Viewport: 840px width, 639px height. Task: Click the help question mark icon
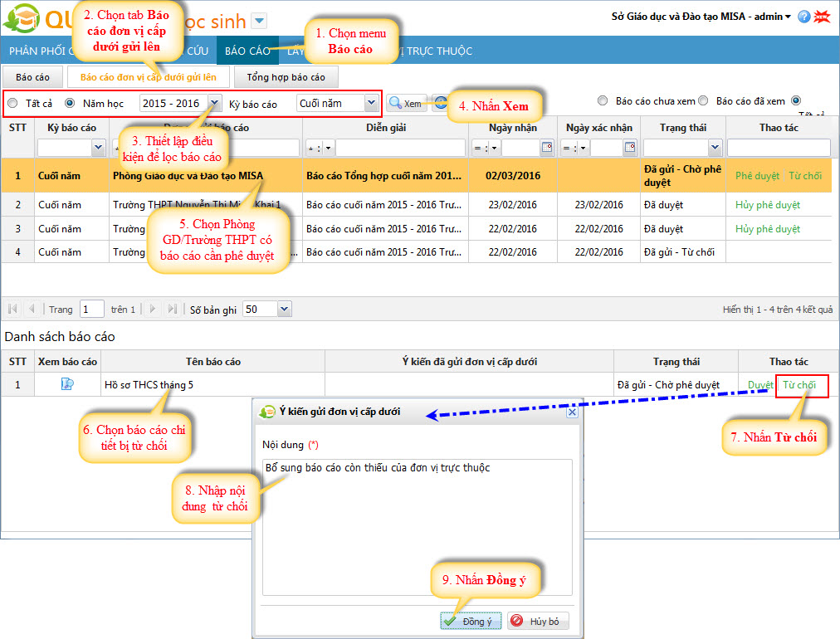[x=803, y=17]
